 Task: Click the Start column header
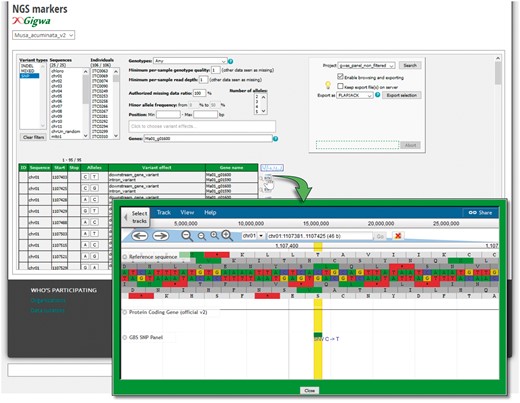60,168
